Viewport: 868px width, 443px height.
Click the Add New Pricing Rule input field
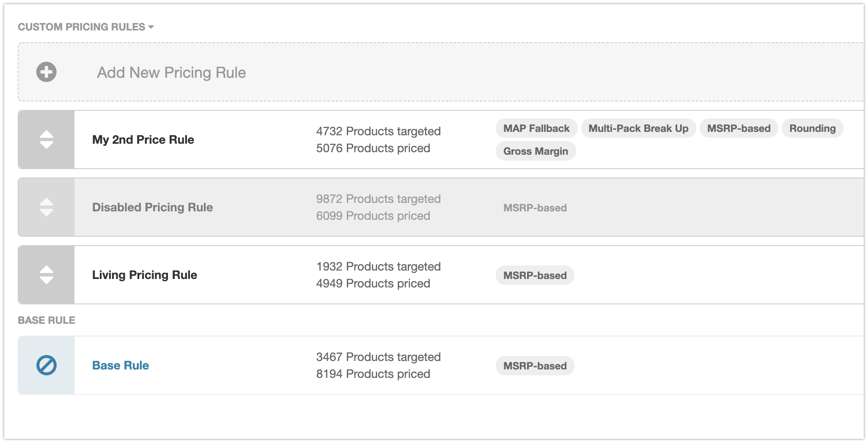coord(171,72)
